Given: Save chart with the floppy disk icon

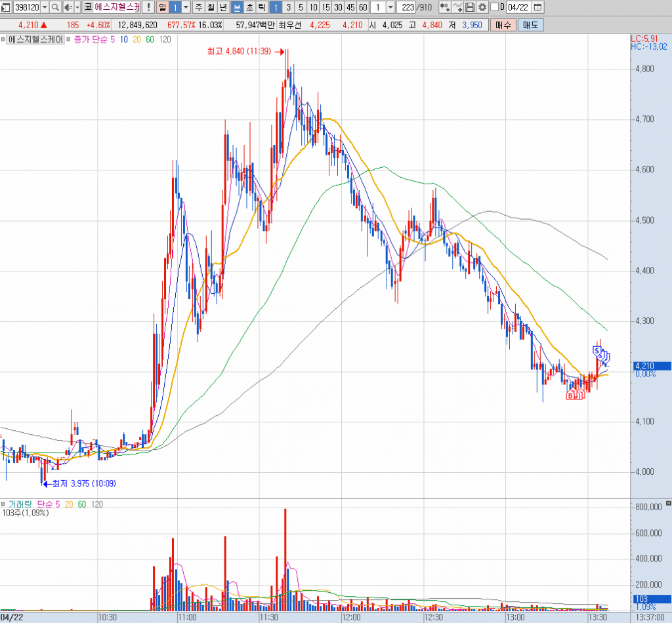Looking at the screenshot, I should click(x=470, y=7).
